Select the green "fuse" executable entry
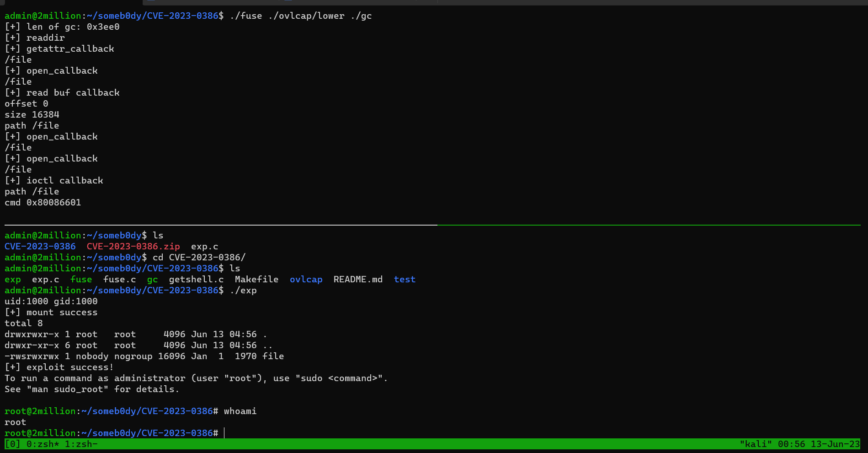 point(81,279)
